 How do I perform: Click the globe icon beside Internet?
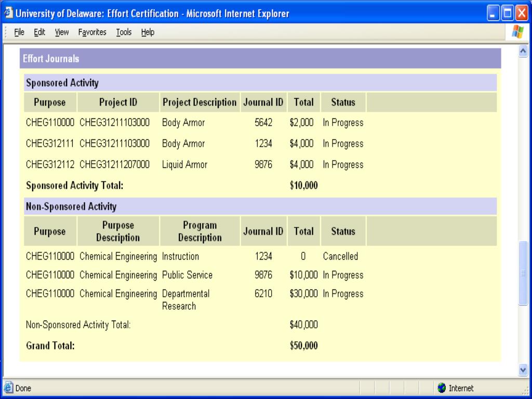coord(442,388)
